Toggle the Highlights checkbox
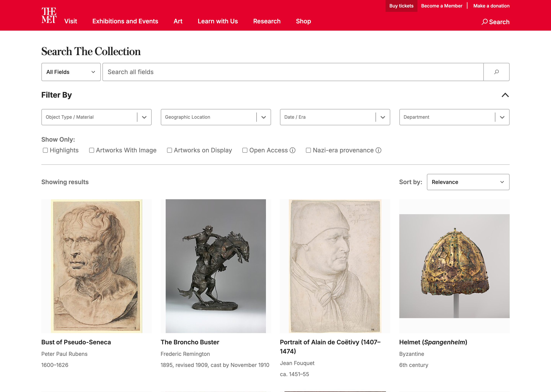The image size is (551, 392). (45, 150)
